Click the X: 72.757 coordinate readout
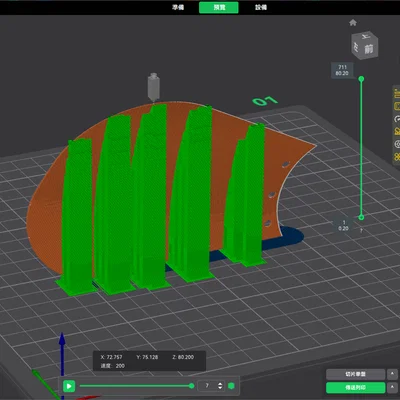This screenshot has width=400, height=400. coord(111,357)
